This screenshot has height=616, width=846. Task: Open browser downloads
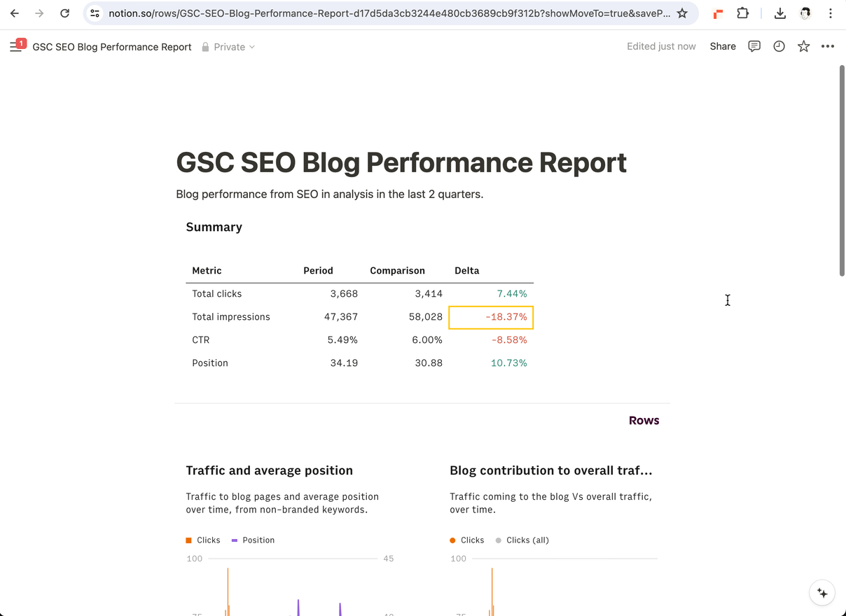coord(779,13)
